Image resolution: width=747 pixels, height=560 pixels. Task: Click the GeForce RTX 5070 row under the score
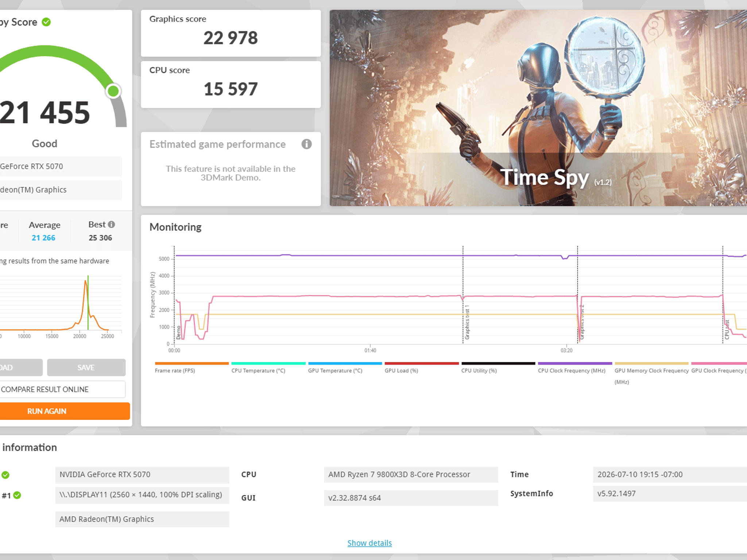pos(61,166)
